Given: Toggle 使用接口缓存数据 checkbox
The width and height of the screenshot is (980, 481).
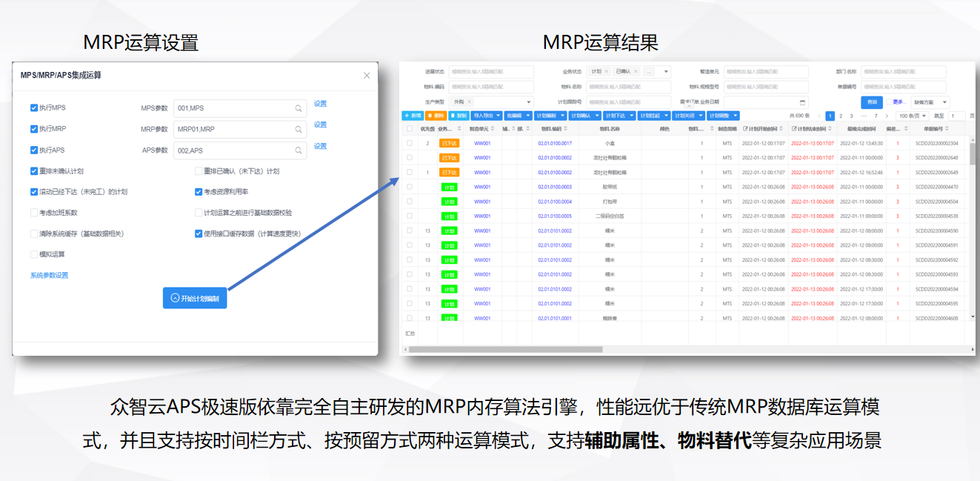Looking at the screenshot, I should (x=199, y=233).
